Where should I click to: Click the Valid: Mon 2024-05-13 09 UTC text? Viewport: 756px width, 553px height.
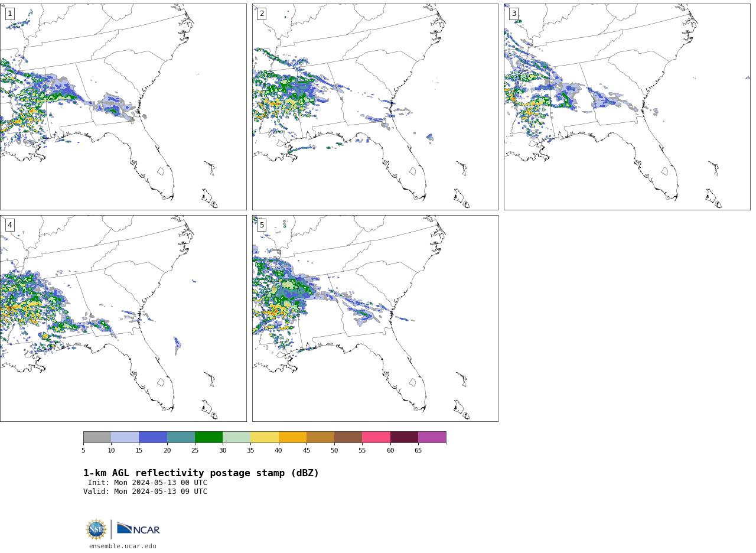(145, 492)
